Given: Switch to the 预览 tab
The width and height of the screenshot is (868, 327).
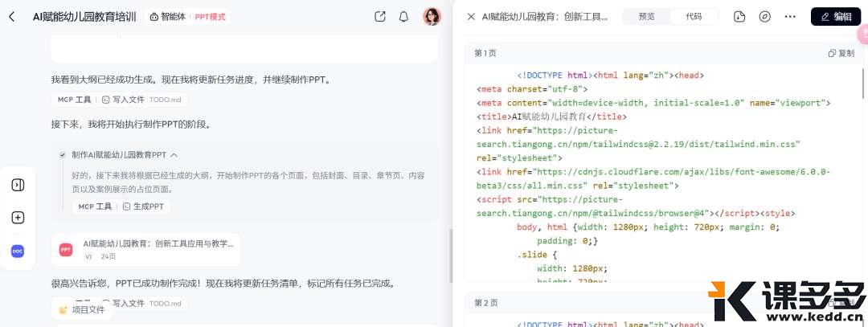Looking at the screenshot, I should click(646, 17).
